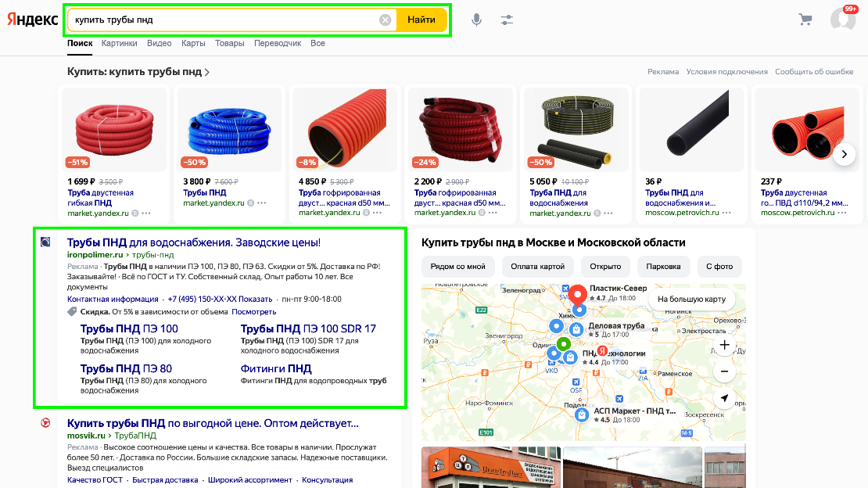Image resolution: width=868 pixels, height=488 pixels.
Task: Toggle the Рядом со мной map filter
Action: 457,267
